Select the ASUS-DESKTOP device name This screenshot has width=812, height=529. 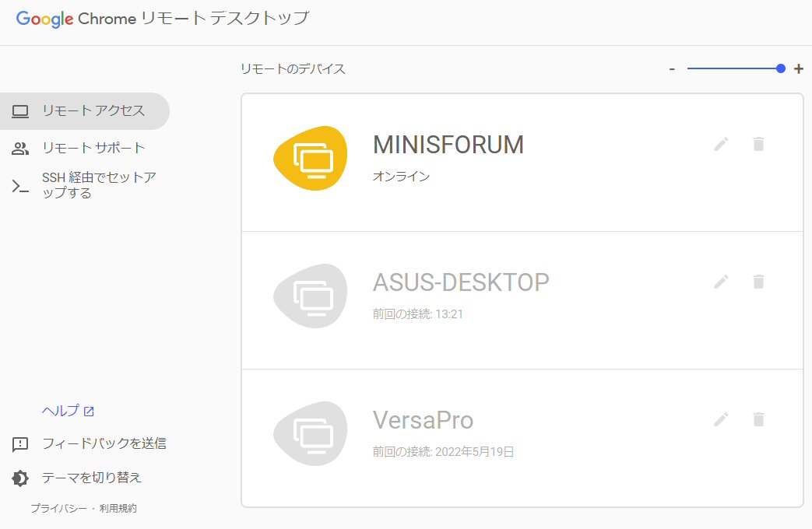click(461, 282)
